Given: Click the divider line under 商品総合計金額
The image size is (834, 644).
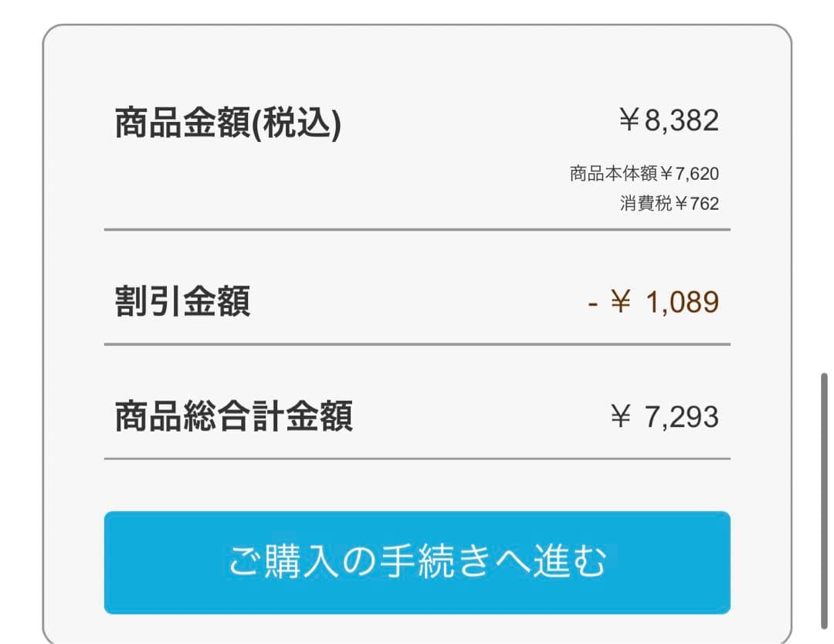Looking at the screenshot, I should (x=417, y=459).
